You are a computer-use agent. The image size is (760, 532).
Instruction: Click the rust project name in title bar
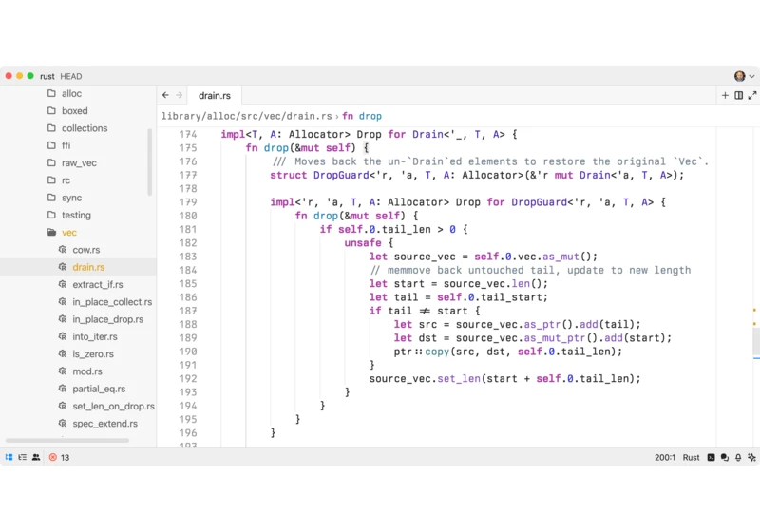[47, 76]
